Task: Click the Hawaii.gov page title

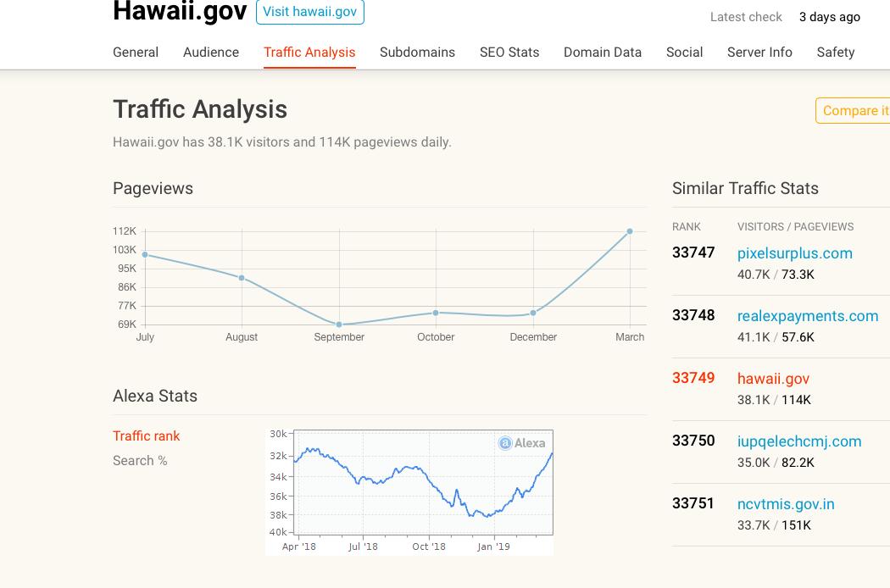Action: pos(180,11)
